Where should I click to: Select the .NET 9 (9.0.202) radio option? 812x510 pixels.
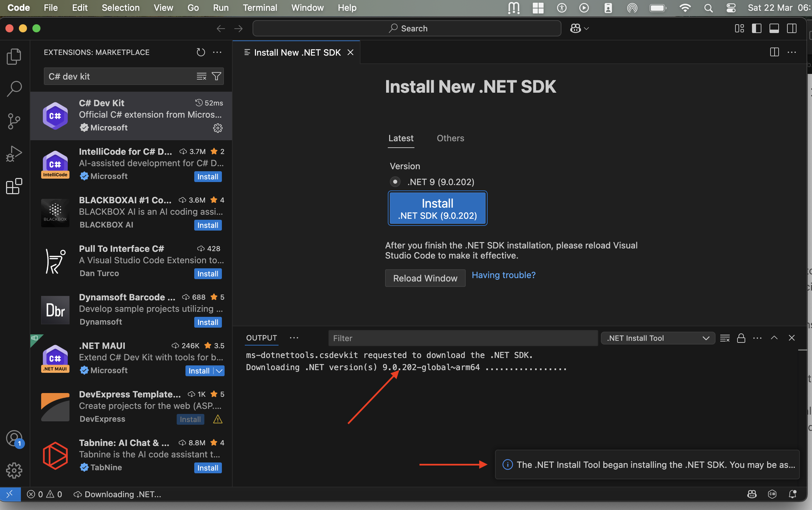(395, 182)
